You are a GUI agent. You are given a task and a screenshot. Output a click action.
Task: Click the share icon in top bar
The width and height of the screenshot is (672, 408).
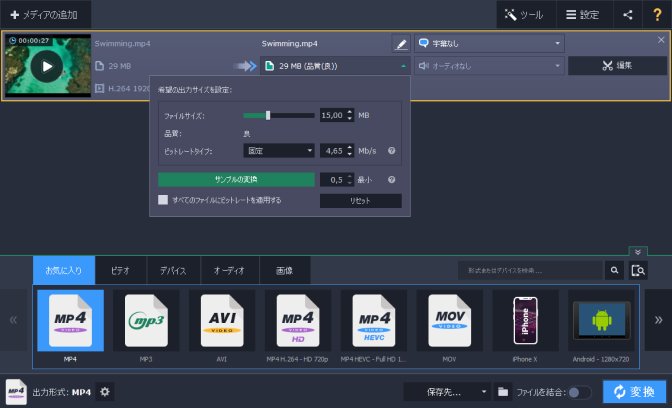tap(628, 15)
